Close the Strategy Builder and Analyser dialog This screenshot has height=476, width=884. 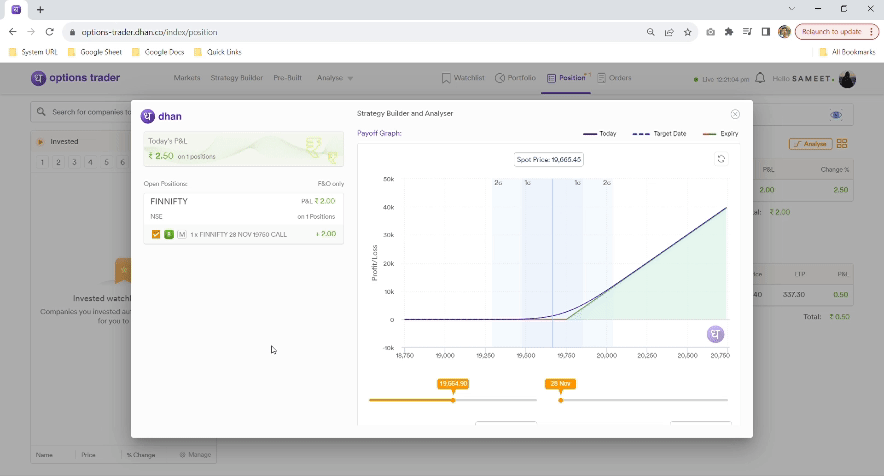pyautogui.click(x=735, y=114)
